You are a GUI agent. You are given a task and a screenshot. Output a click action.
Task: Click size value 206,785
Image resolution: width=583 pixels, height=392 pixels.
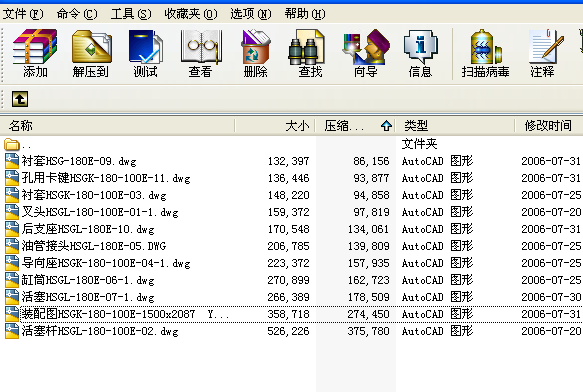click(x=289, y=246)
